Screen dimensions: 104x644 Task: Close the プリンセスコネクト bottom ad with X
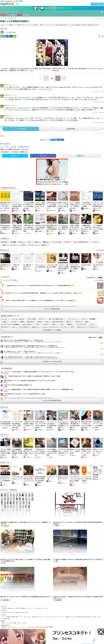[x=101, y=632]
